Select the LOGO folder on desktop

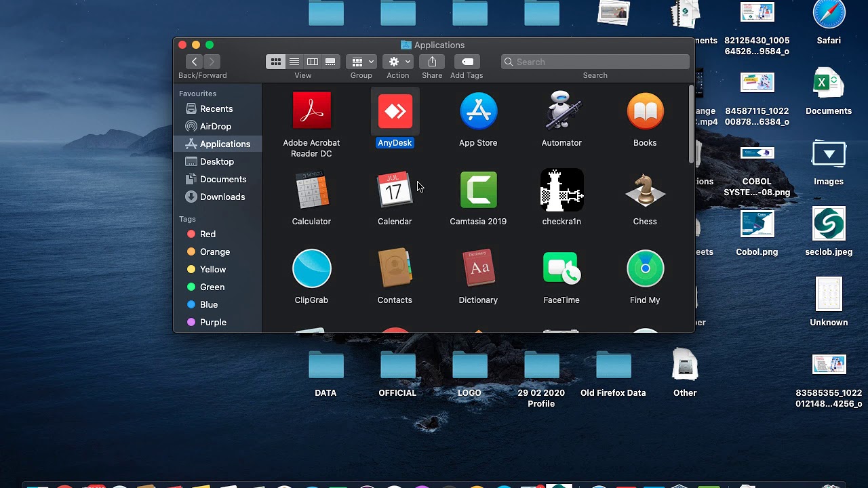[x=470, y=365]
